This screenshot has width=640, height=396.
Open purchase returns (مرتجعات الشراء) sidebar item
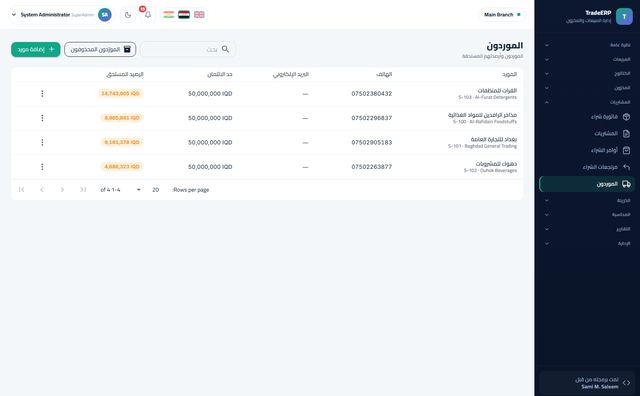[587, 167]
